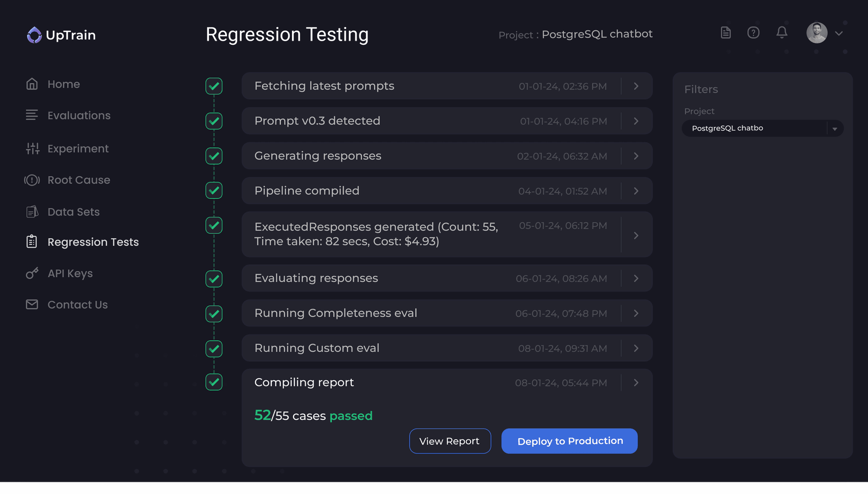Viewport: 868px width, 494px height.
Task: Toggle the checkmark for Pipeline compiled
Action: point(213,190)
